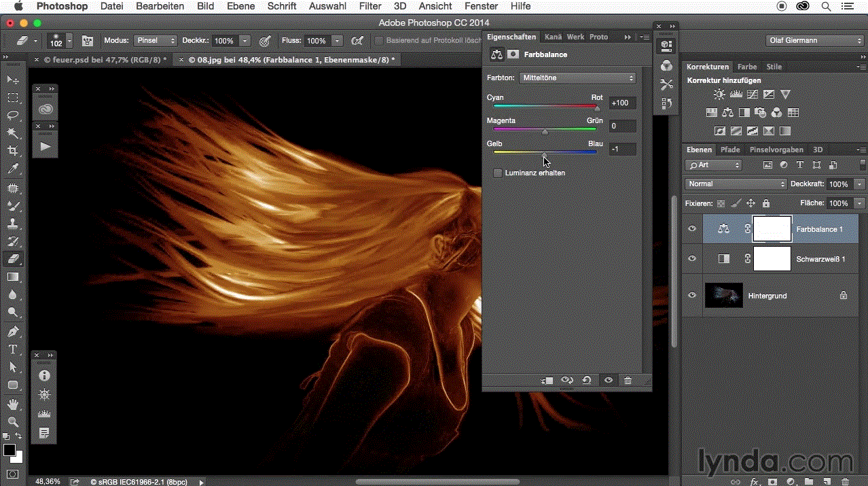Open the layer filter Art dropdown
Viewport: 868px width, 486px height.
[713, 165]
